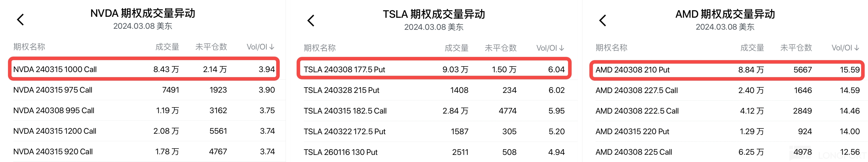Click NVDA panel 期权名称 column header
This screenshot has width=868, height=162.
pos(29,47)
